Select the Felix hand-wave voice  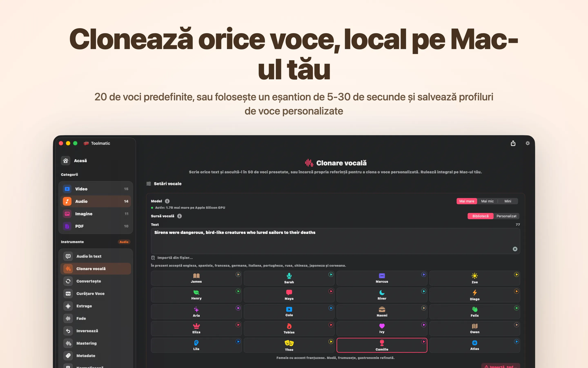475,312
